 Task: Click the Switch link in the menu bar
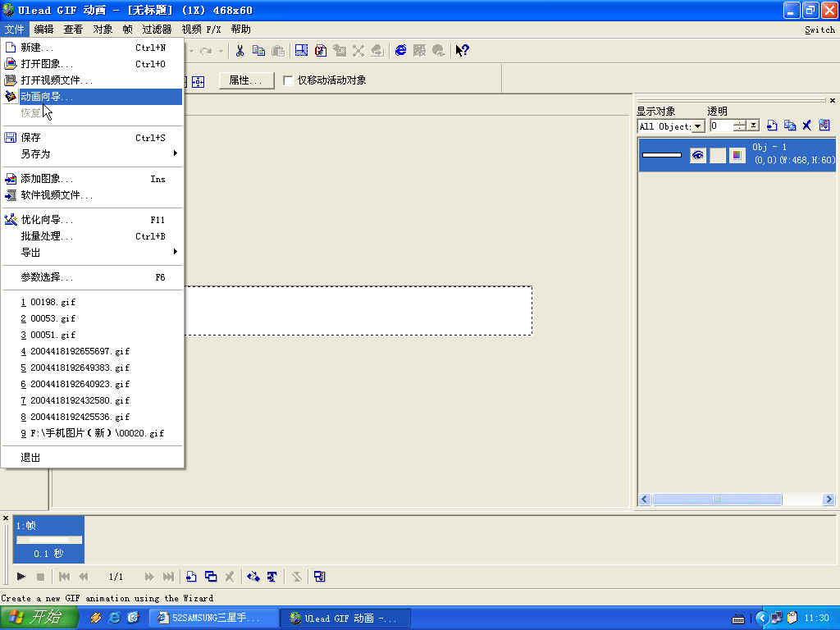(819, 29)
